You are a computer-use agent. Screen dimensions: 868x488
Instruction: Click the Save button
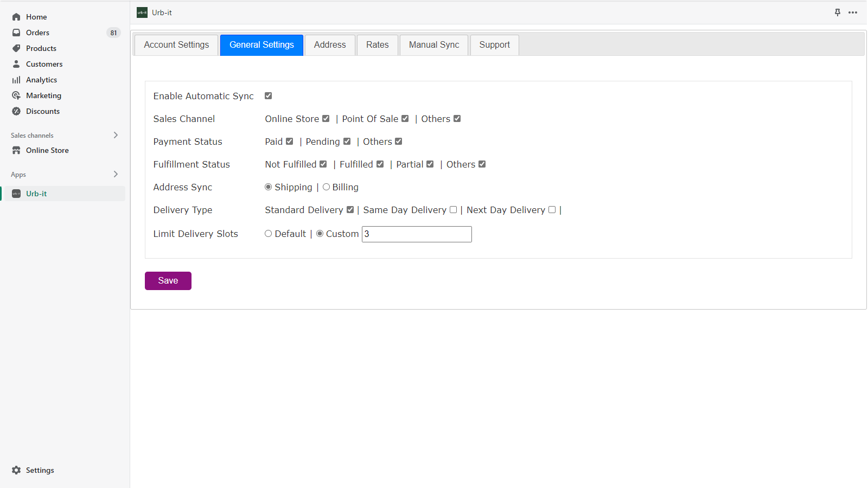coord(168,280)
